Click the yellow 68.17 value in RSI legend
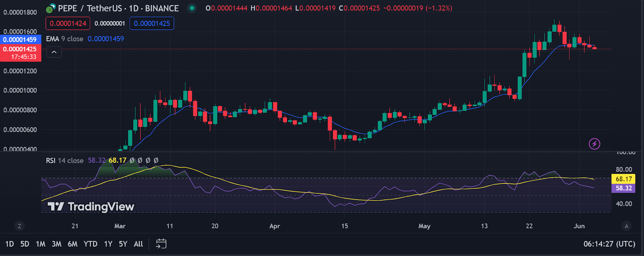644x256 pixels. click(118, 160)
